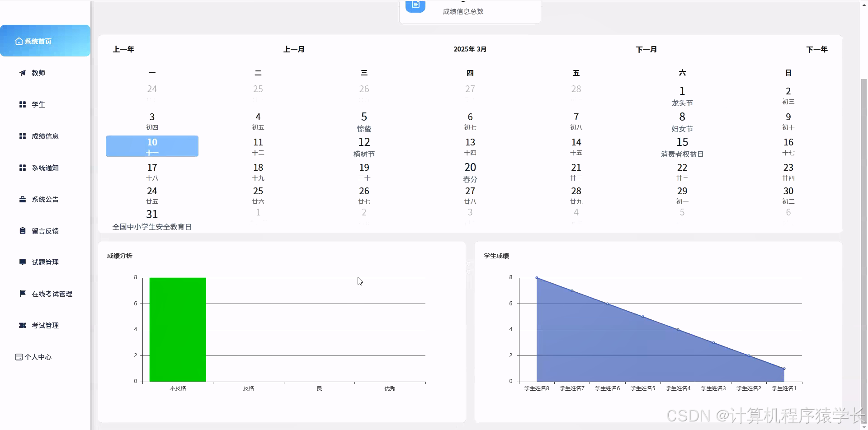Click the 学生姓名8 point on the line chart

pos(537,278)
